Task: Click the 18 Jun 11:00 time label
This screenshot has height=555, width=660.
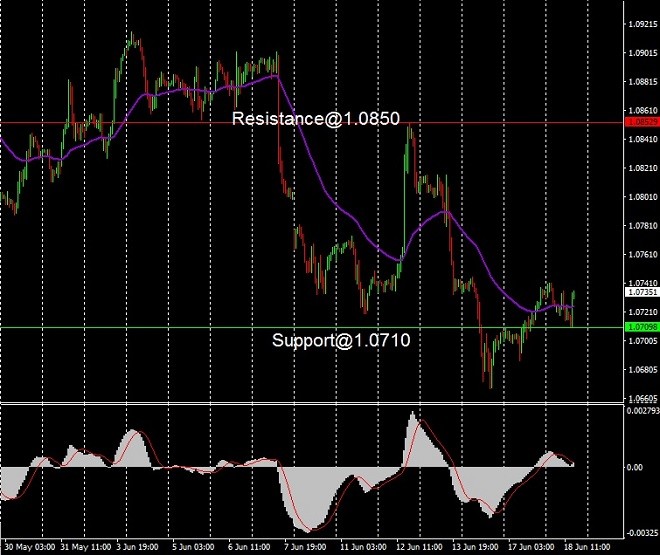Action: click(587, 547)
